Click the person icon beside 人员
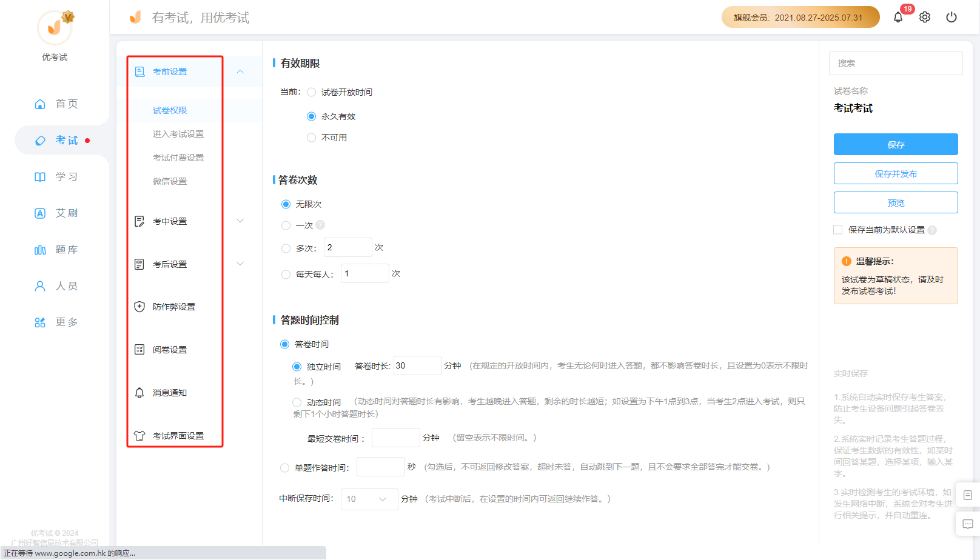 pyautogui.click(x=40, y=286)
